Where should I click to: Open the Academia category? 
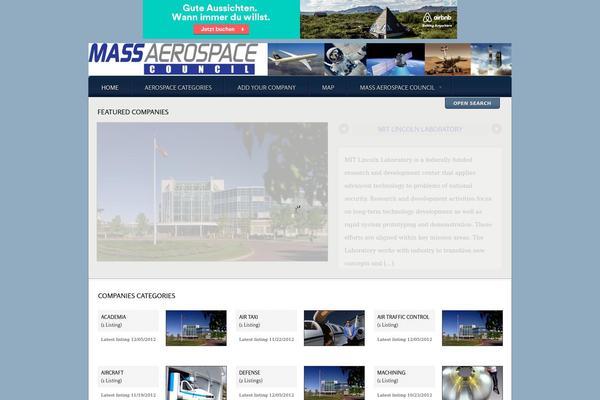coord(113,317)
